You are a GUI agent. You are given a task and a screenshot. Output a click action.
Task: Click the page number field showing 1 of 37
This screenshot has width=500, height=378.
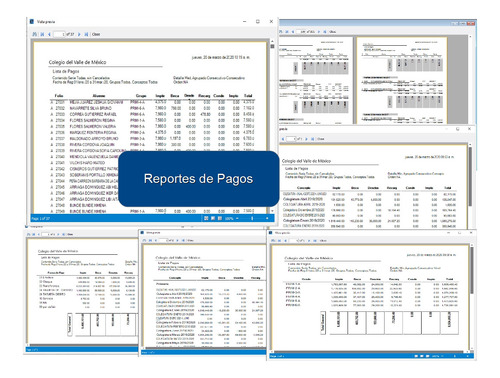[59, 34]
